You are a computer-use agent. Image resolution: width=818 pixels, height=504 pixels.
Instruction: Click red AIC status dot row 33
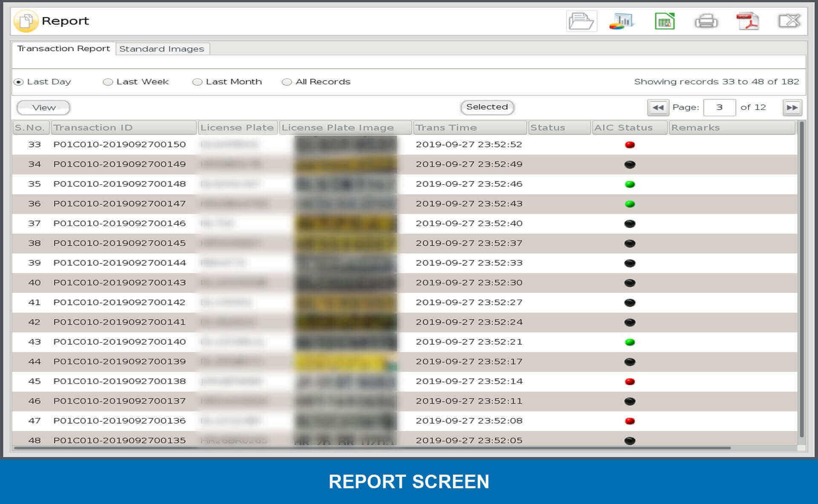click(x=630, y=145)
